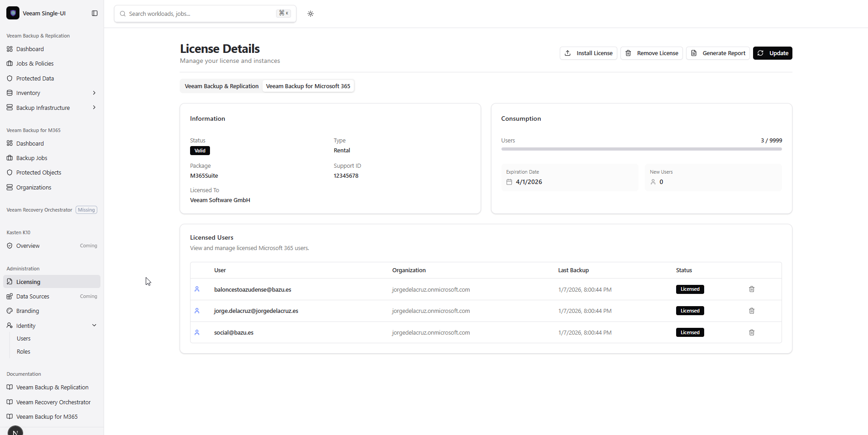Click the Veeam Single-UI logo icon

pos(13,14)
